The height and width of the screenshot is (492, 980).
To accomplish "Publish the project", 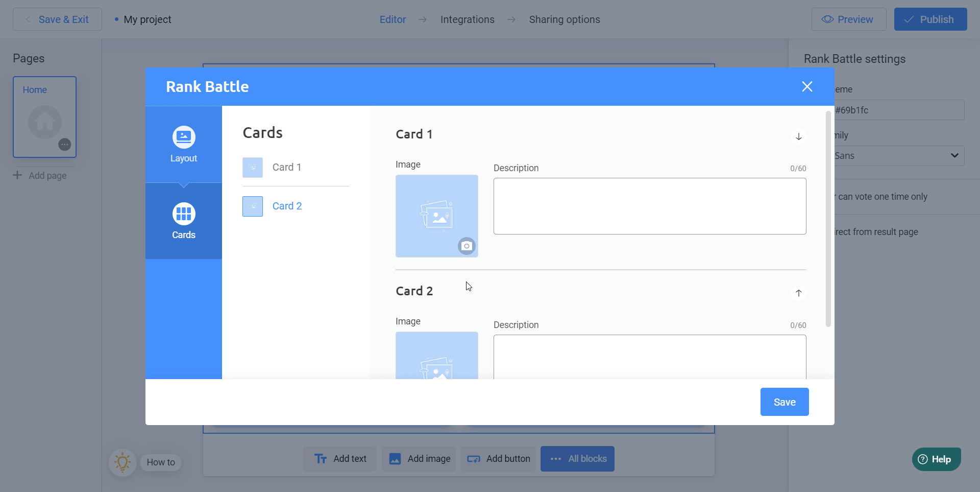I will pos(930,19).
